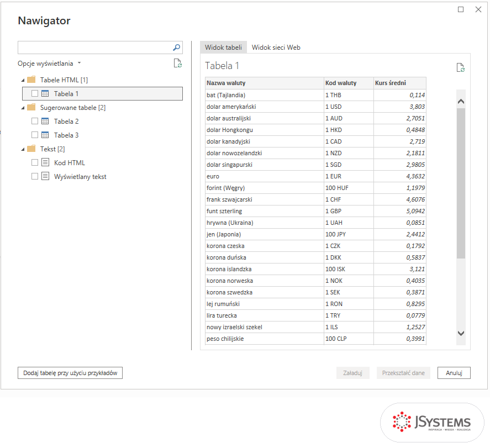Viewport: 490px width, 448px height.
Task: Click Dodaj tabelę przy użyciu przykładów button
Action: [x=70, y=373]
